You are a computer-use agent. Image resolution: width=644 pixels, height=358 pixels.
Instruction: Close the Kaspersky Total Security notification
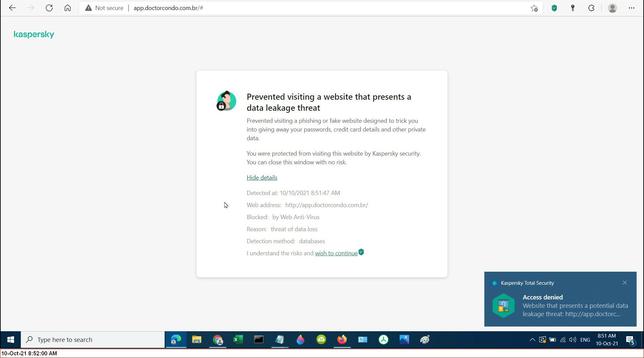click(x=625, y=283)
